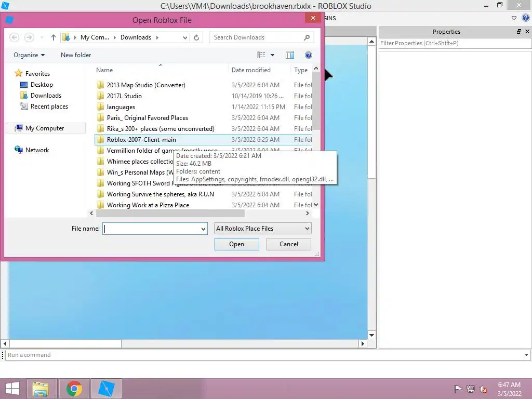Sort files by the Type column header
Image resolution: width=532 pixels, height=399 pixels.
301,70
